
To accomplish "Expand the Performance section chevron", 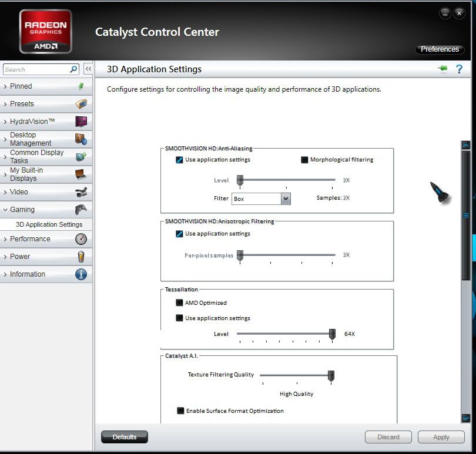I will (x=5, y=239).
